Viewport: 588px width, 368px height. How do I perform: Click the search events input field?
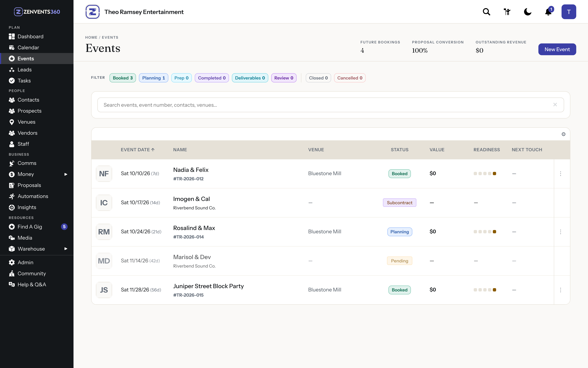(330, 105)
